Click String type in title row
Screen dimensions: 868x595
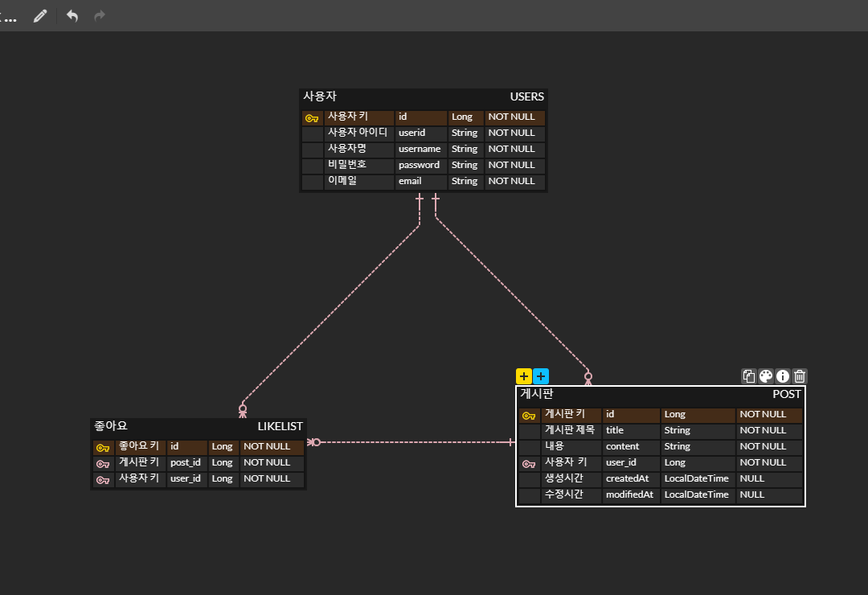pos(698,430)
